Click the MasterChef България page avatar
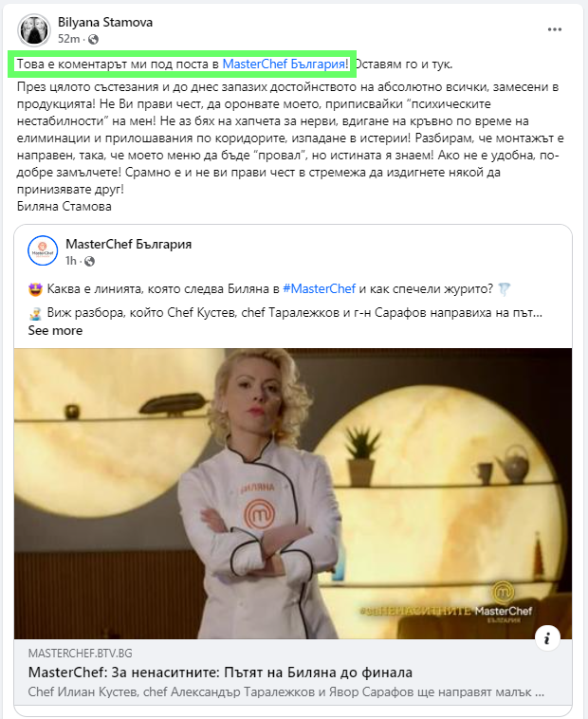Screen dimensions: 588x719 pos(43,250)
